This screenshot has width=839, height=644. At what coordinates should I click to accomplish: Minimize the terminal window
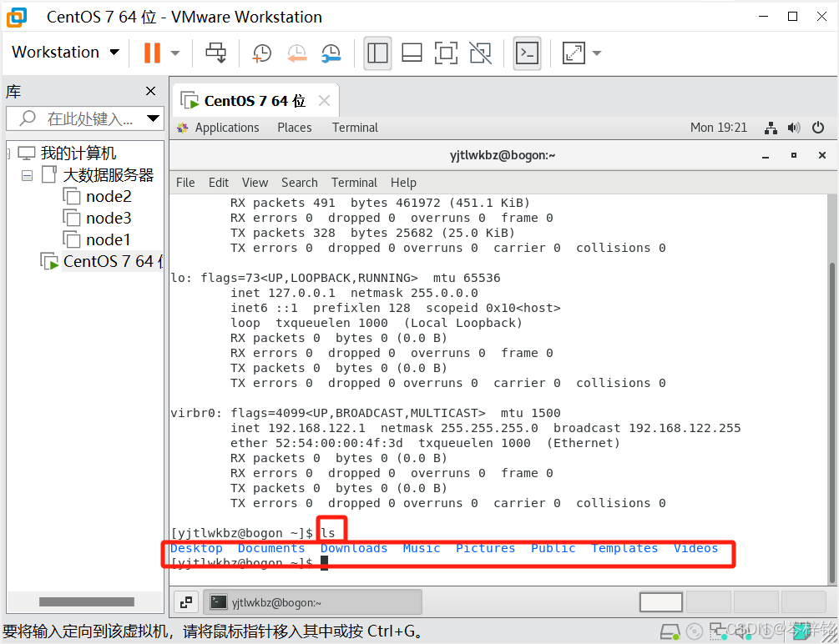(x=766, y=155)
